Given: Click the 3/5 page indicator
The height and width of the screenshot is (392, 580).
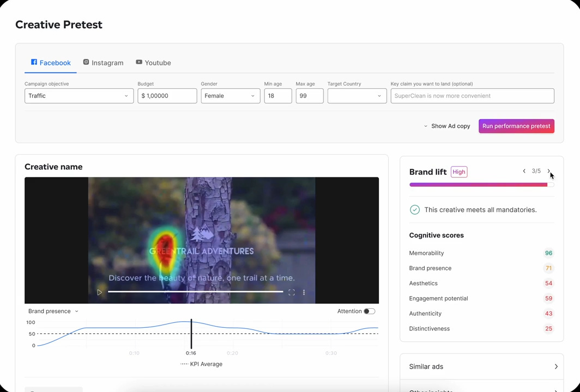Looking at the screenshot, I should 536,171.
